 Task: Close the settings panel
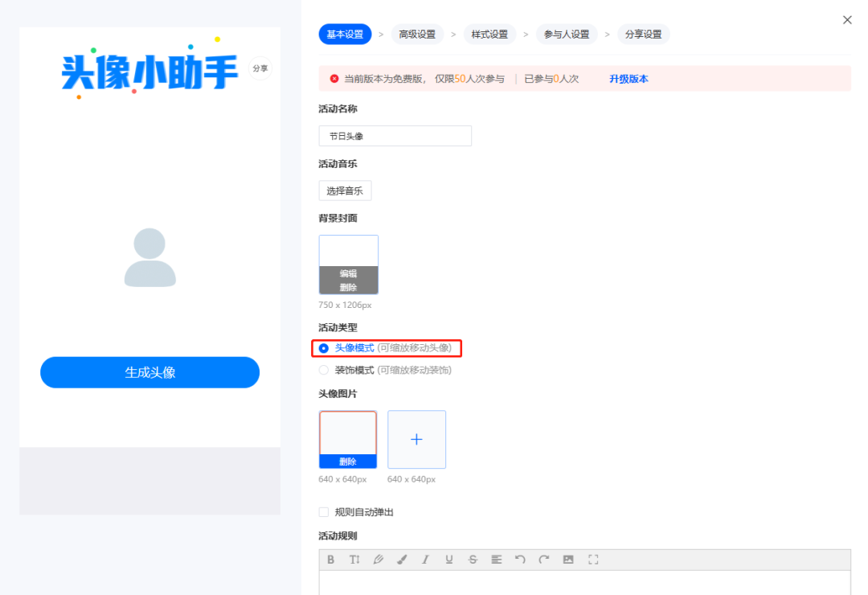pyautogui.click(x=847, y=20)
